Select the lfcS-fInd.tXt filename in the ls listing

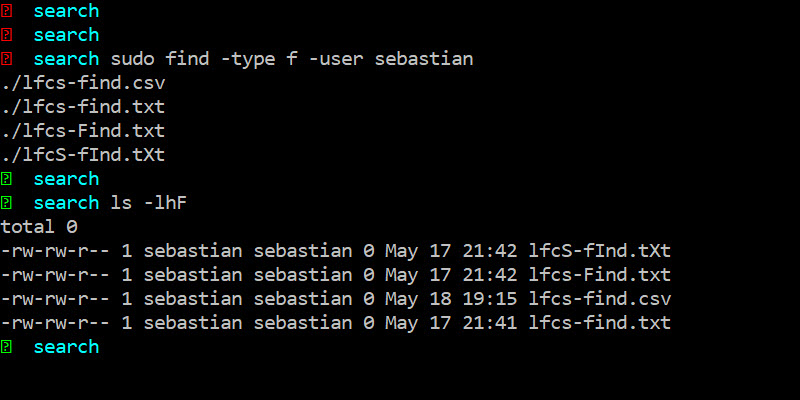(x=600, y=251)
